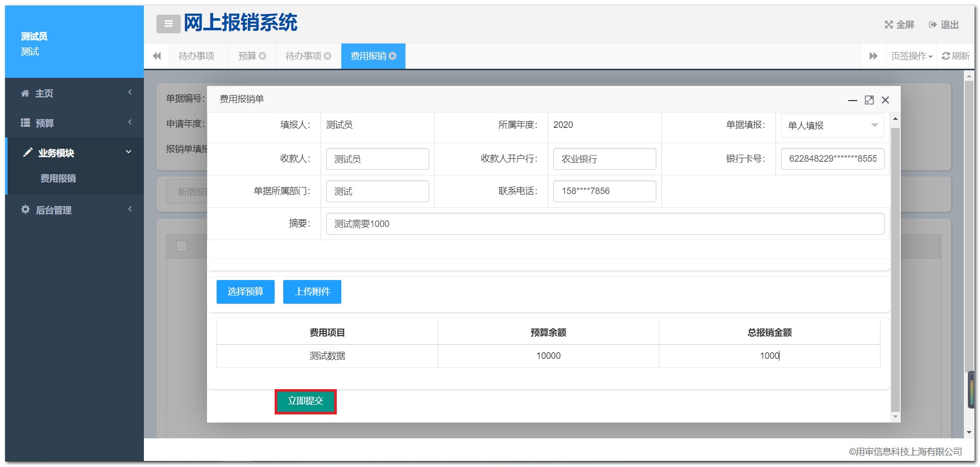Close the 费用报销 tab via its x icon
Image resolution: width=980 pixels, height=467 pixels.
point(393,56)
